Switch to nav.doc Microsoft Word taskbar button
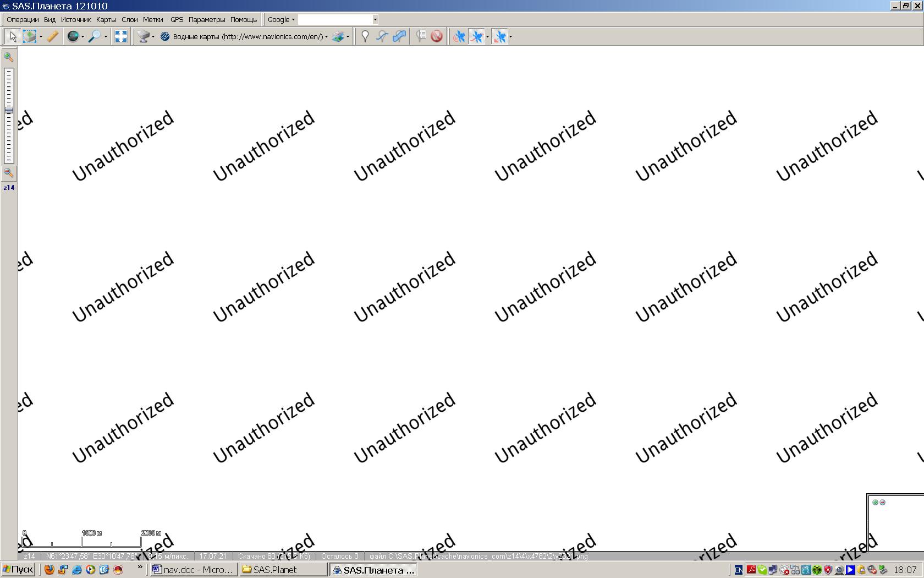This screenshot has height=578, width=924. coord(193,570)
